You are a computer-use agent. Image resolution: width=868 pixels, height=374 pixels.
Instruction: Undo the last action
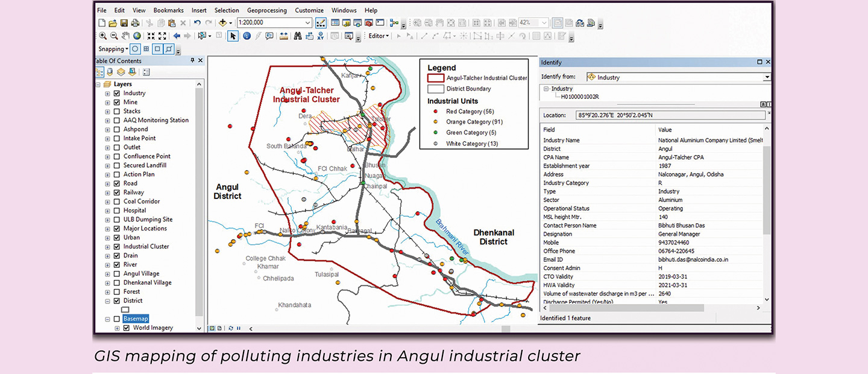[x=197, y=23]
